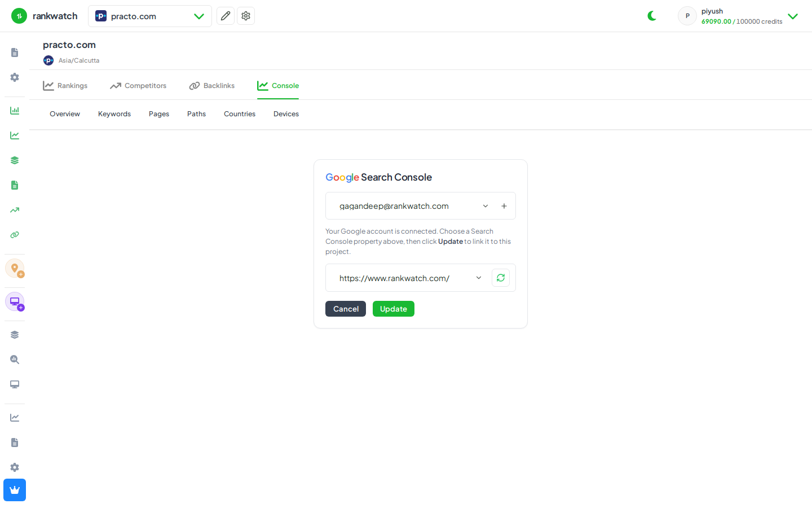812x508 pixels.
Task: Switch to the Rankings tab
Action: [x=65, y=86]
